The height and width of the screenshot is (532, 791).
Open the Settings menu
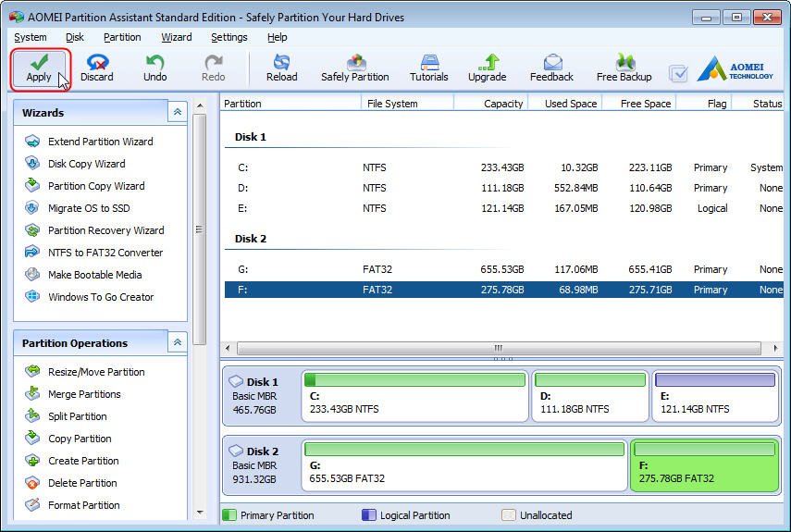pos(229,37)
